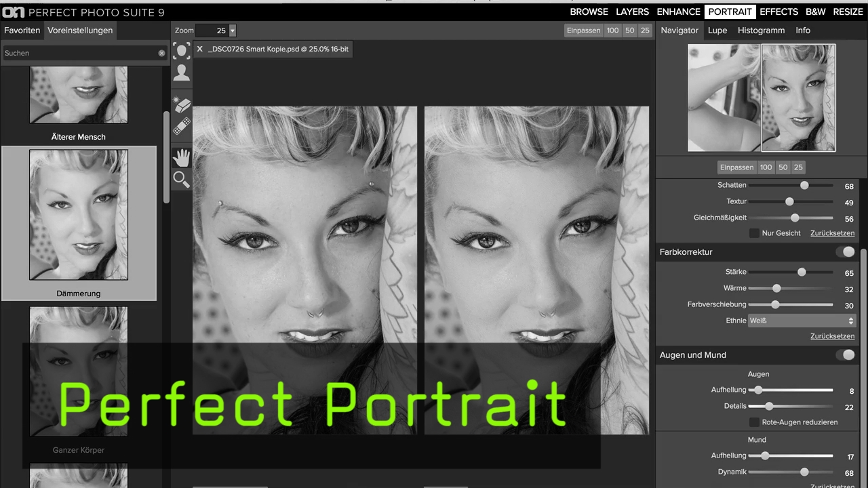This screenshot has height=488, width=868.
Task: Click the Schatten value 68
Action: 849,186
